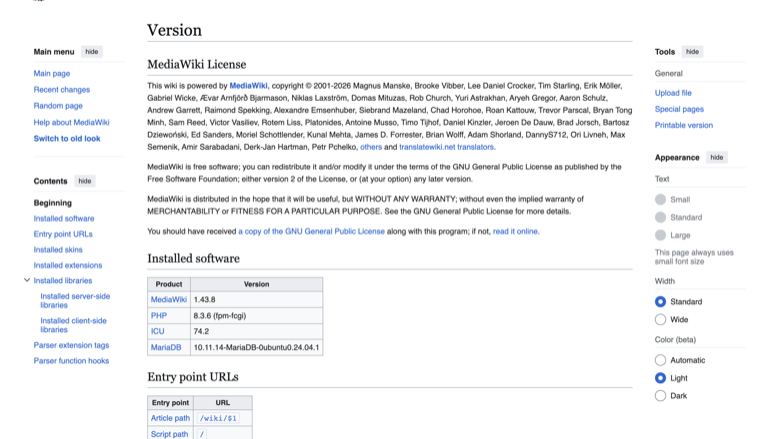Hide the Contents panel

[x=85, y=181]
